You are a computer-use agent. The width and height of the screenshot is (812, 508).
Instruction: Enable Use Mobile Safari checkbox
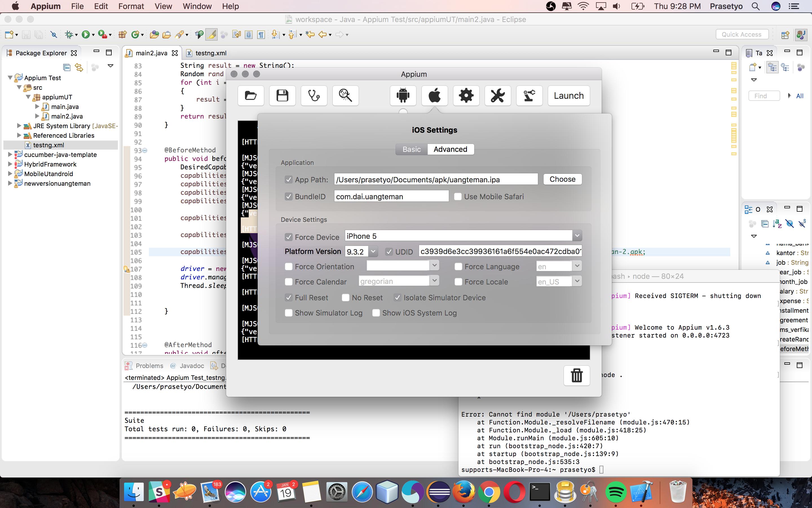pyautogui.click(x=458, y=196)
